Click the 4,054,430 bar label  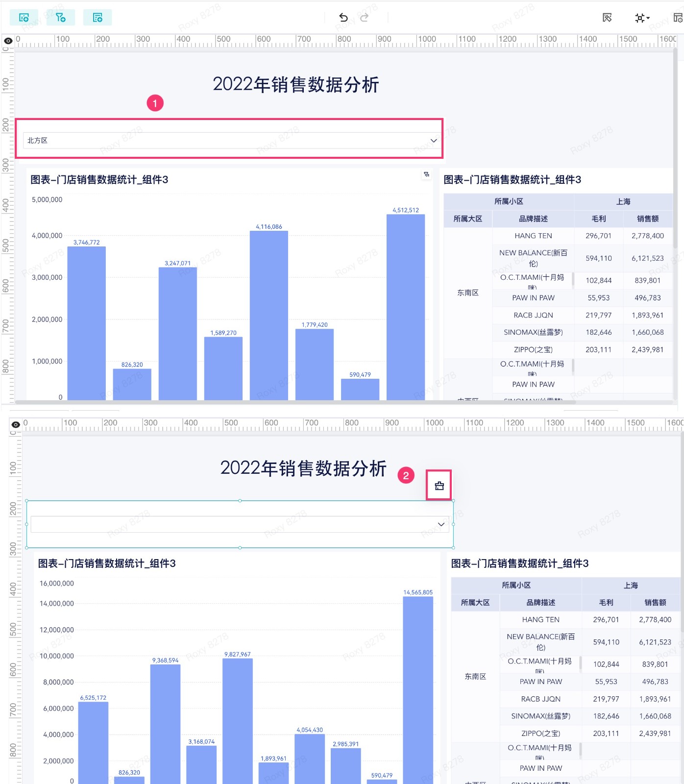pos(310,730)
